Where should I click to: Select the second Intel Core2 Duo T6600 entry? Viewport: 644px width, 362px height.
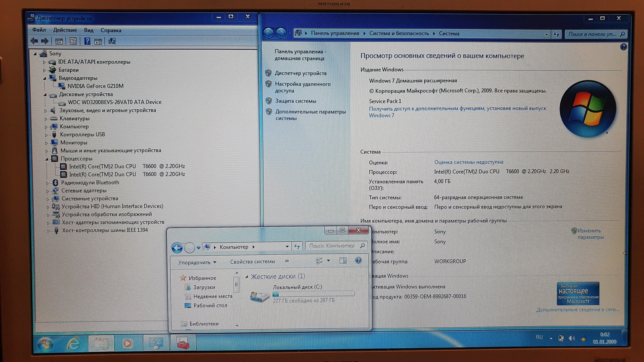(x=127, y=174)
